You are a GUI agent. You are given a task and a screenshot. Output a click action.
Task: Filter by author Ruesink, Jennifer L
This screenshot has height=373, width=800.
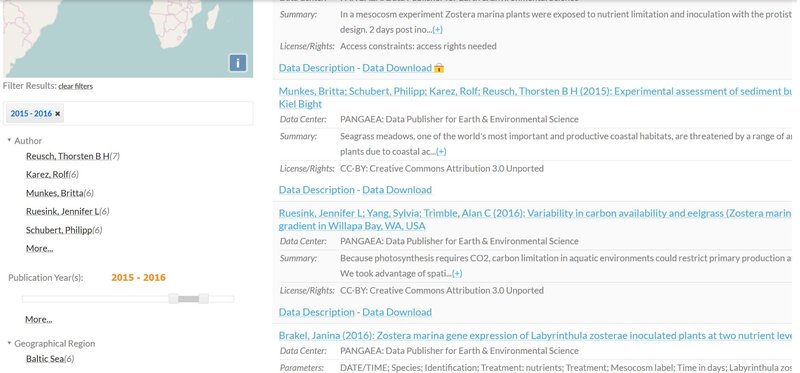pyautogui.click(x=62, y=211)
